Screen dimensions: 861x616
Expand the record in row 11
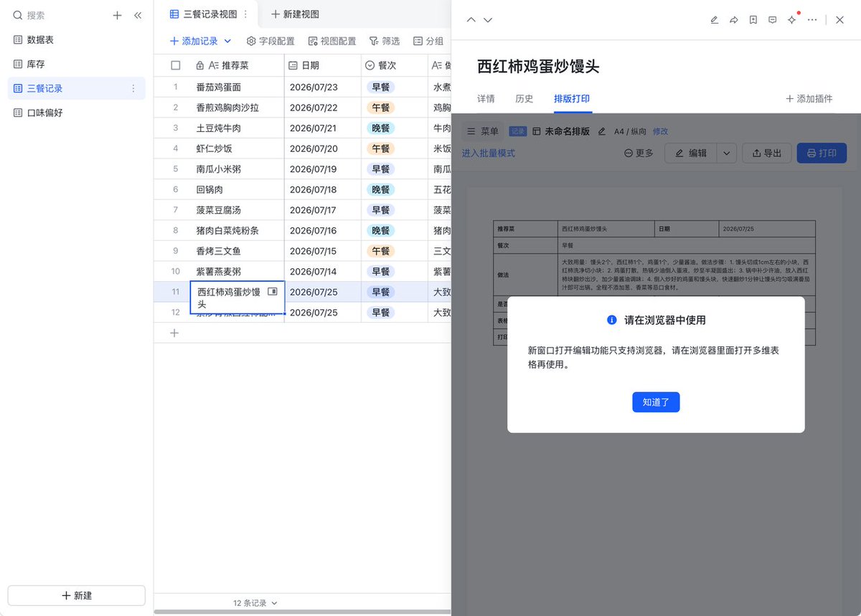(x=273, y=292)
